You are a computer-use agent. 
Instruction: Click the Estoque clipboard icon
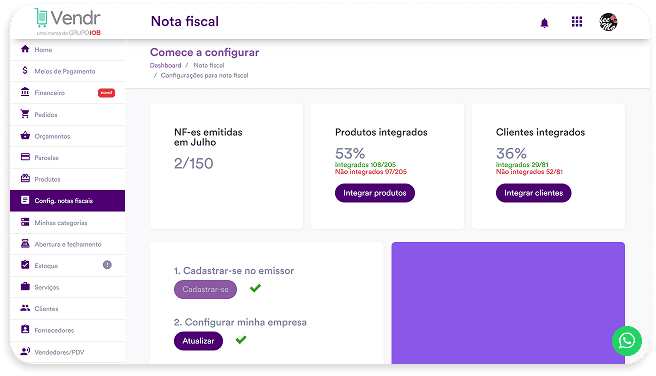tap(25, 265)
